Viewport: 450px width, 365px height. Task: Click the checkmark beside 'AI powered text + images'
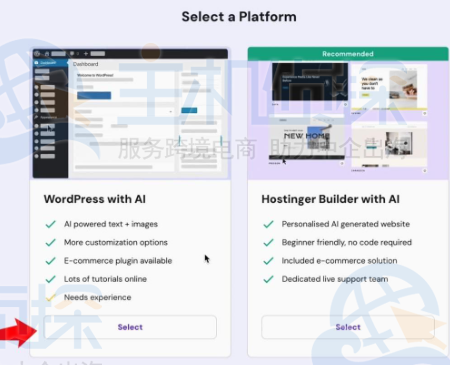51,224
